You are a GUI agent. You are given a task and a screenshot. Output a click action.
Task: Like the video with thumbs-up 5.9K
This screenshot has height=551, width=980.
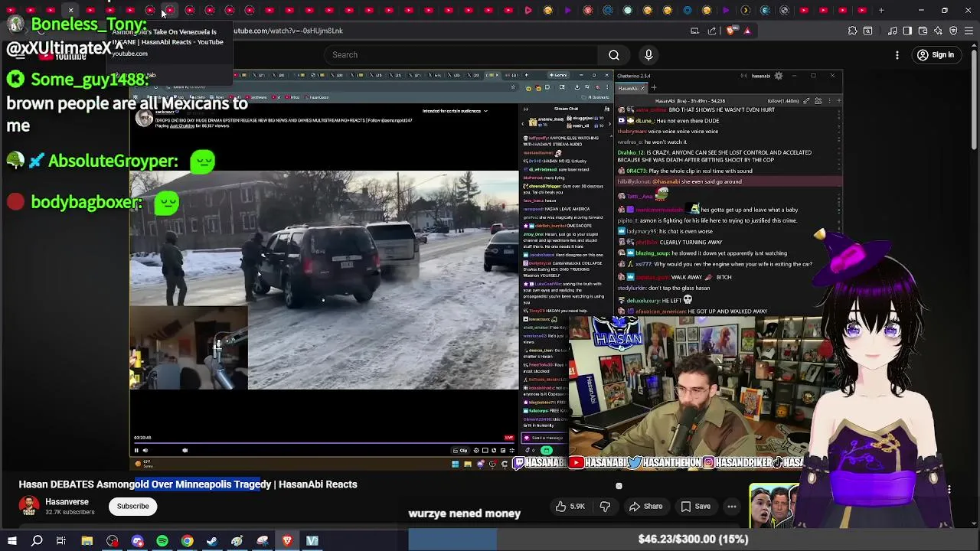click(x=570, y=507)
